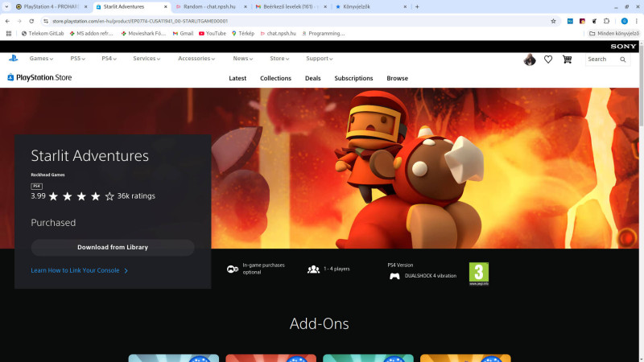Viewport: 644px width, 362px height.
Task: Open the browser extensions puzzle icon
Action: [607, 21]
